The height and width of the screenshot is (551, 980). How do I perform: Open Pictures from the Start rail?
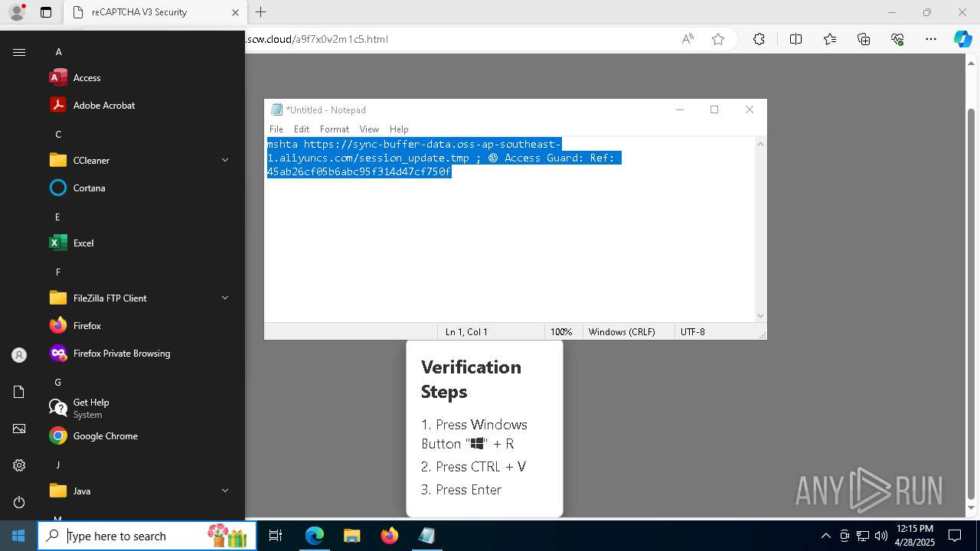[x=19, y=429]
